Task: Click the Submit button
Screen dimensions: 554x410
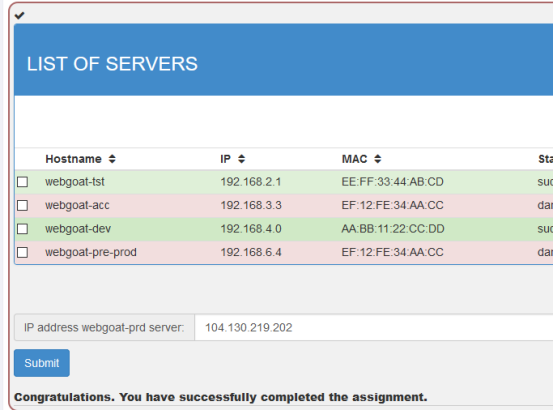Action: pyautogui.click(x=42, y=363)
